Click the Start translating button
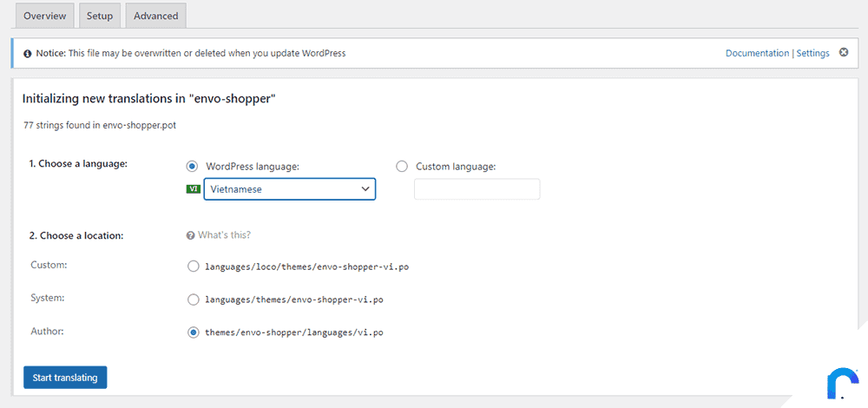Image resolution: width=868 pixels, height=408 pixels. [65, 378]
